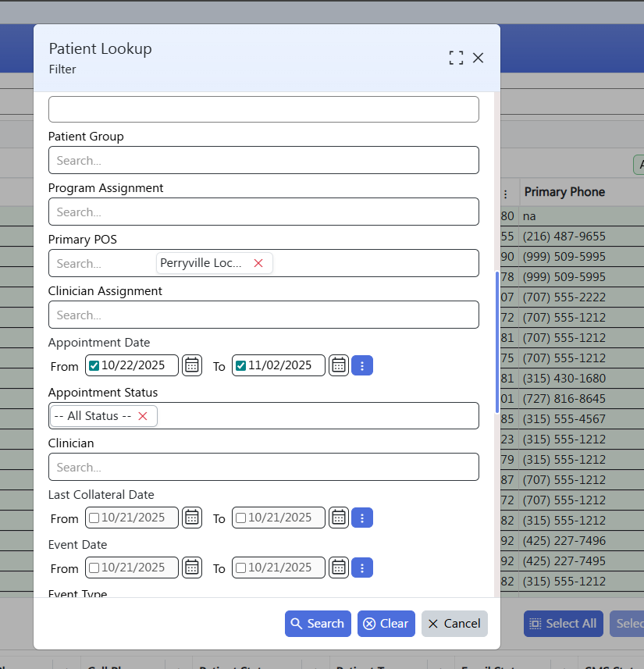This screenshot has width=644, height=669.
Task: Open the calendar for Last Collateral Date From
Action: 192,518
